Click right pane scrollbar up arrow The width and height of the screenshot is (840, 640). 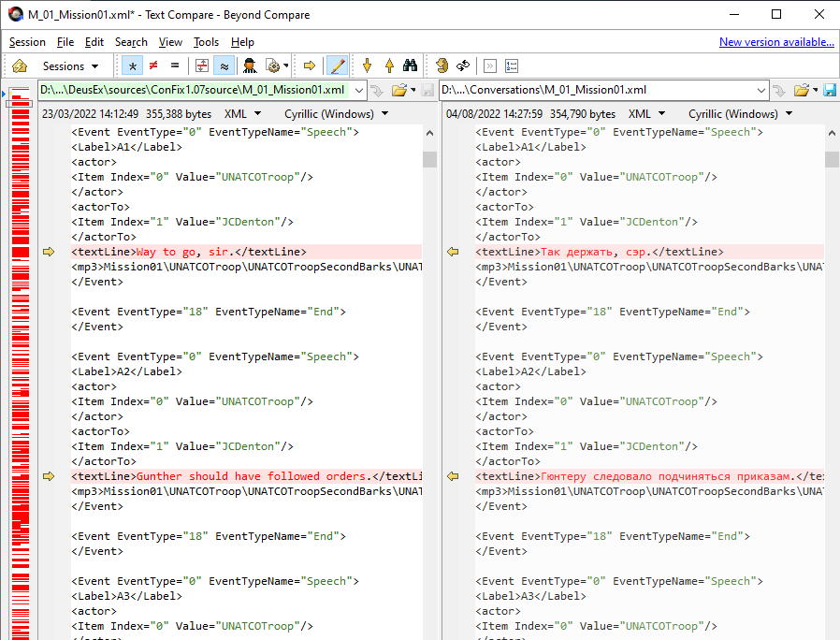[x=832, y=133]
